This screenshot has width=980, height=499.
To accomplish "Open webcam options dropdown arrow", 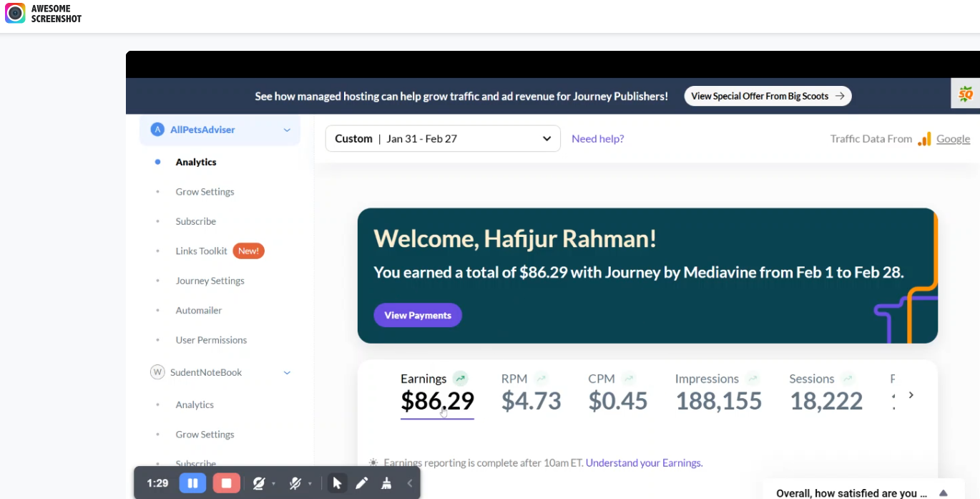I will click(274, 484).
